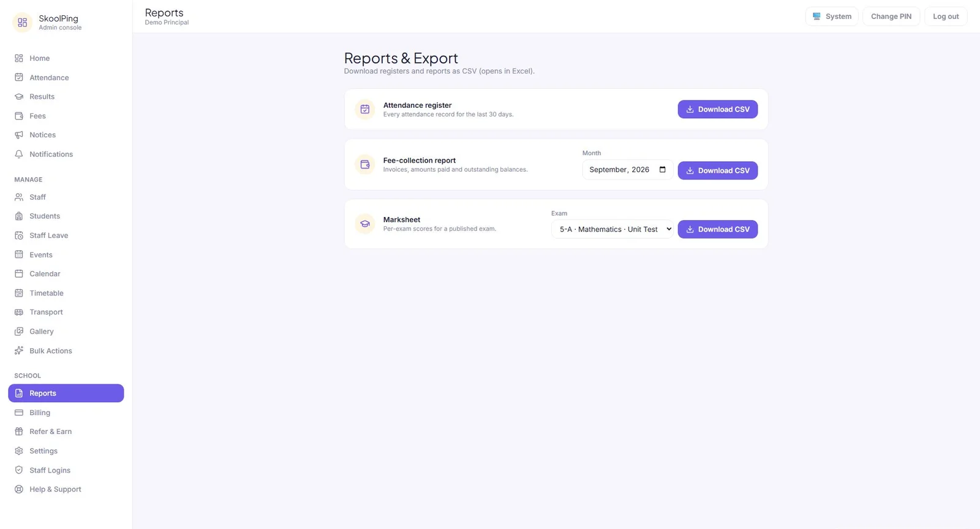Download the Attendance register CSV
This screenshot has height=529, width=980.
coord(718,109)
